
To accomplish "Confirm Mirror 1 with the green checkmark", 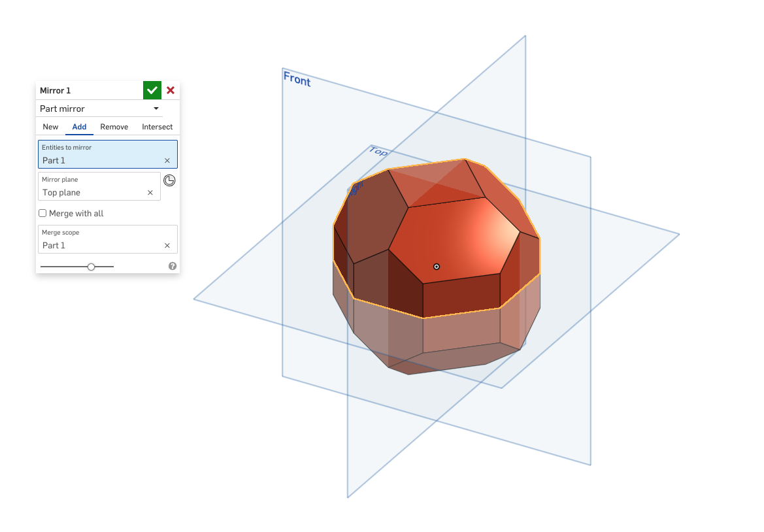I will coord(152,90).
